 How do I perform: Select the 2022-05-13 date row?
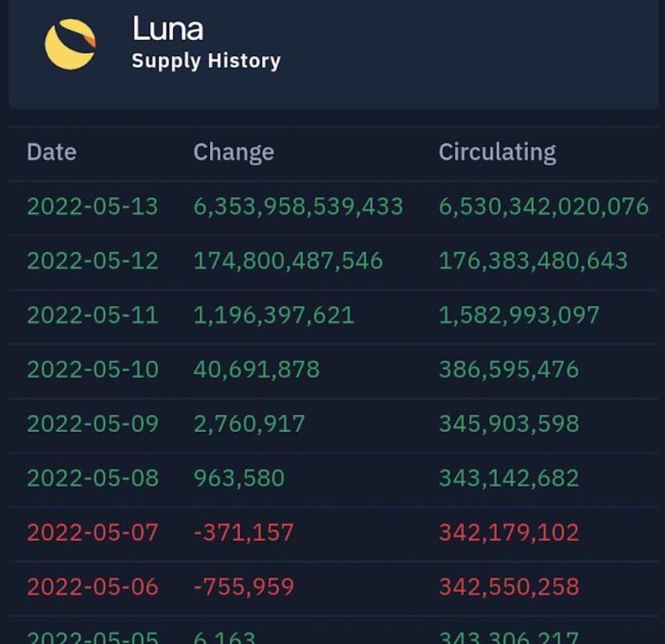pyautogui.click(x=92, y=207)
